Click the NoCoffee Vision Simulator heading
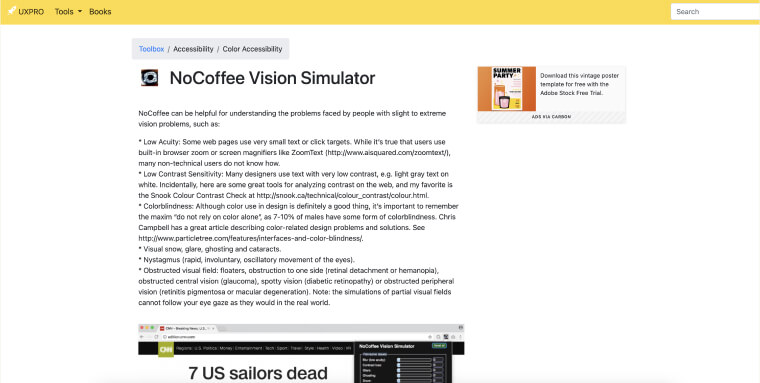 pos(272,78)
